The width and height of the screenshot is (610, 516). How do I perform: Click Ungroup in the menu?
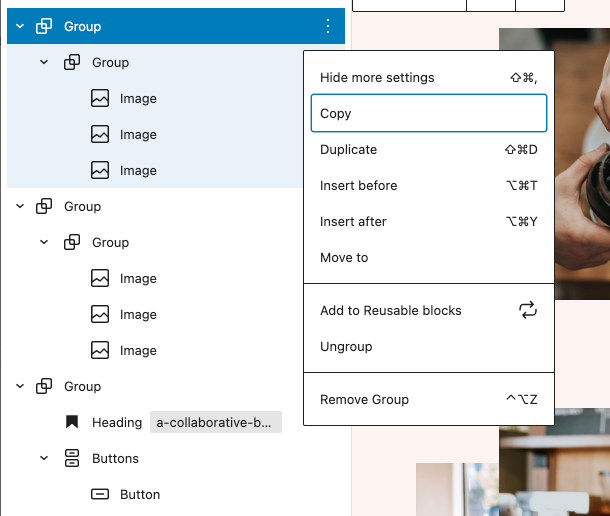[429, 346]
